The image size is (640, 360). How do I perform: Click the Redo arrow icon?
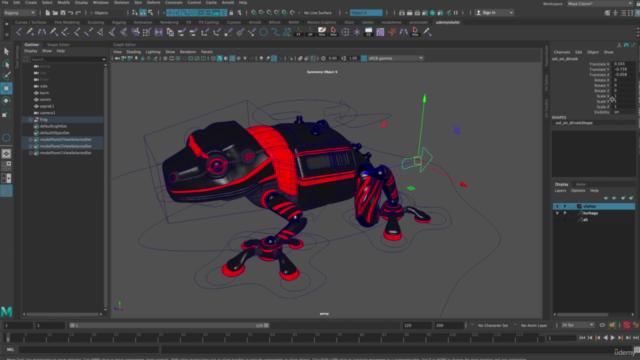coord(78,13)
